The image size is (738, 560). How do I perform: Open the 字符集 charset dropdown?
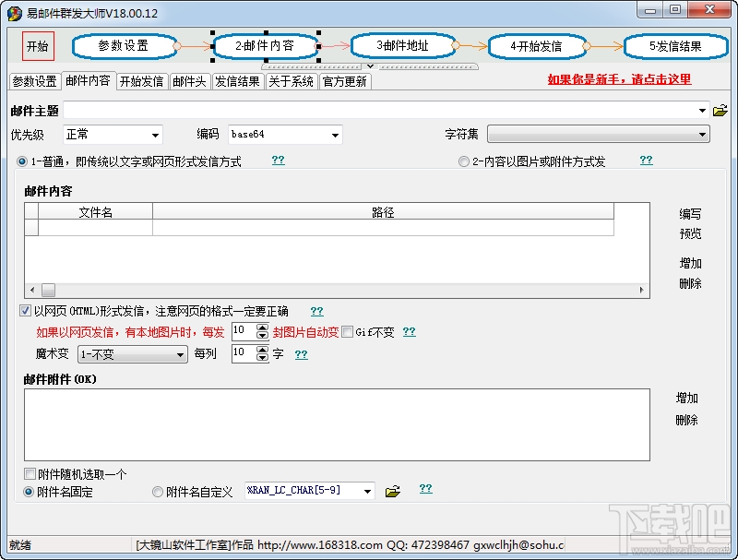pos(598,134)
